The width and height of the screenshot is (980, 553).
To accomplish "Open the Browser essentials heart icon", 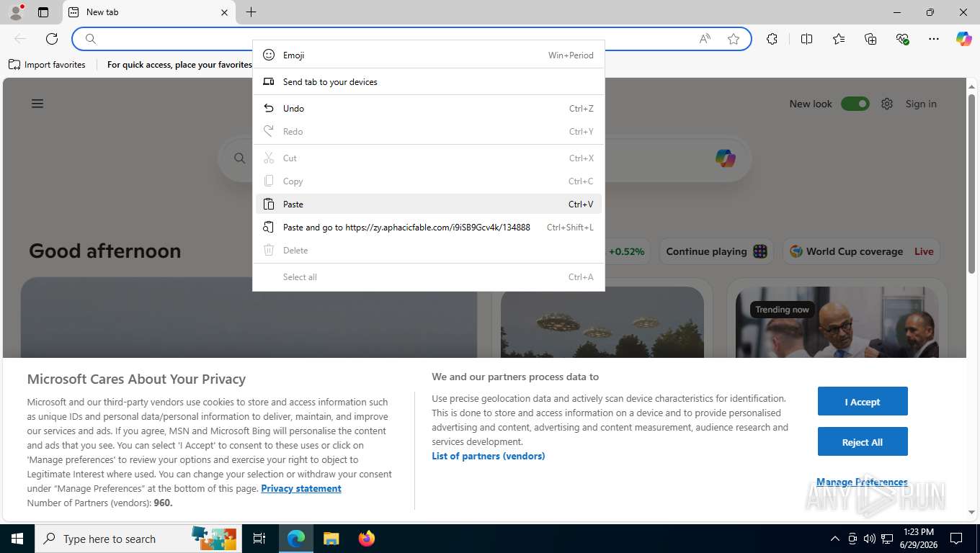I will coord(902,39).
